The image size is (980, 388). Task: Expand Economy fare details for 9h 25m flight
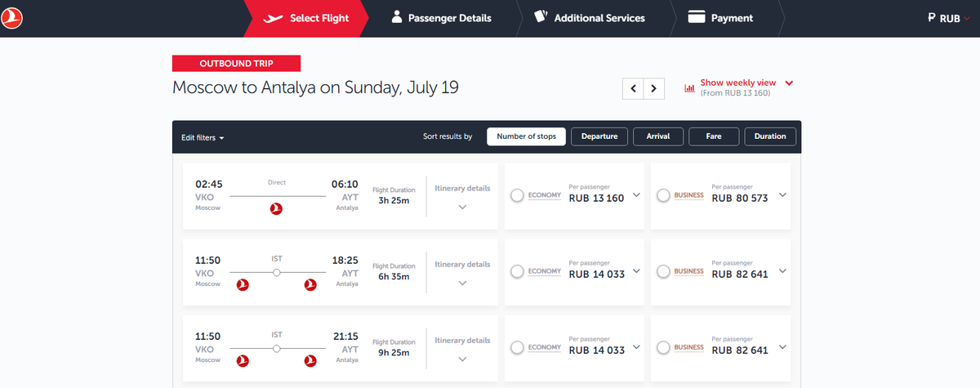[637, 346]
